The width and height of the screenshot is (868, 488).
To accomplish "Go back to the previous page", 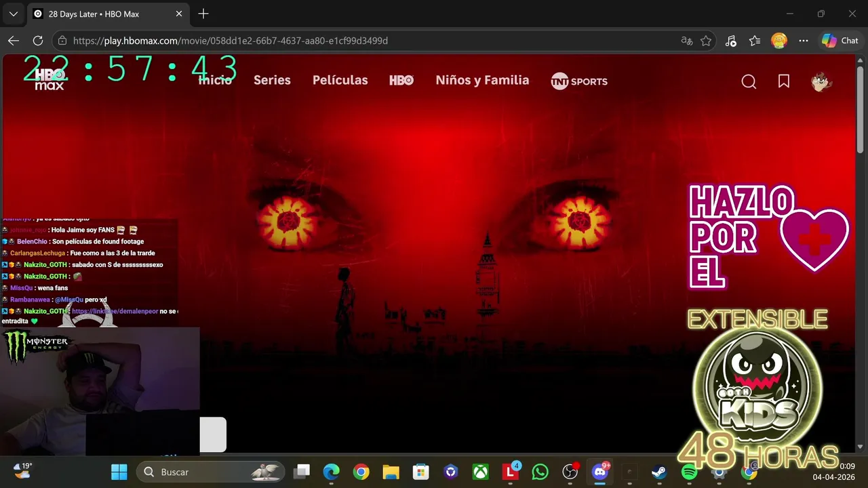I will coord(14,41).
